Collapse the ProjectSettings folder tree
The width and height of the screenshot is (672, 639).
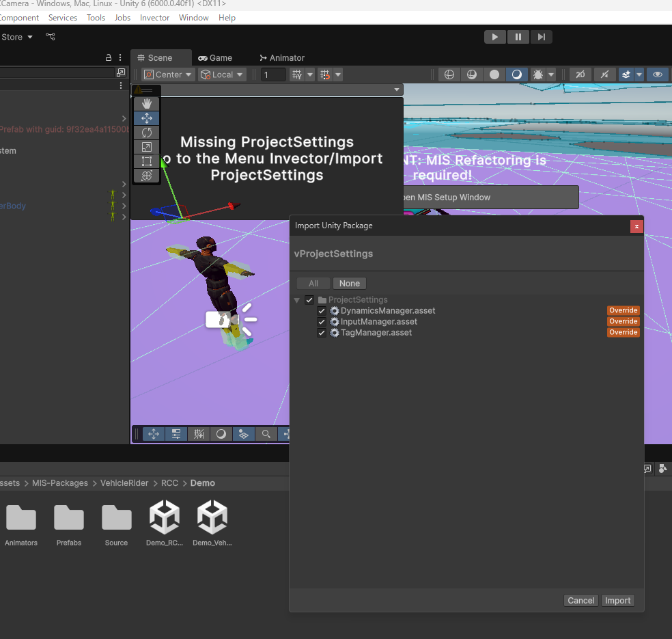[297, 300]
